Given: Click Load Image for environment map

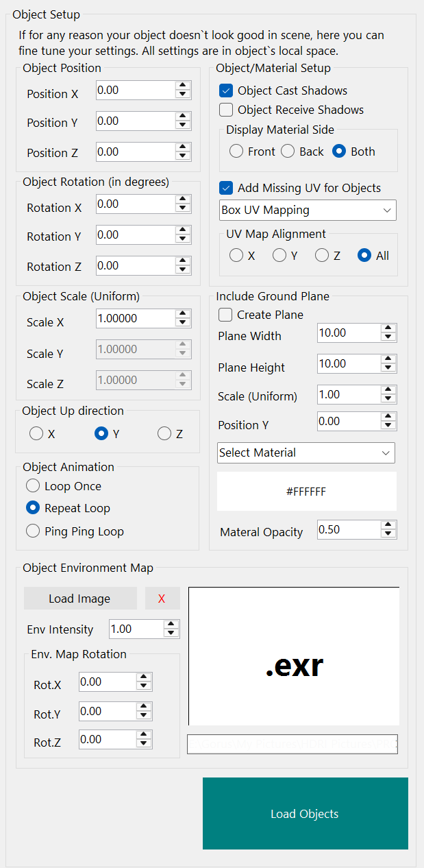Looking at the screenshot, I should point(80,598).
